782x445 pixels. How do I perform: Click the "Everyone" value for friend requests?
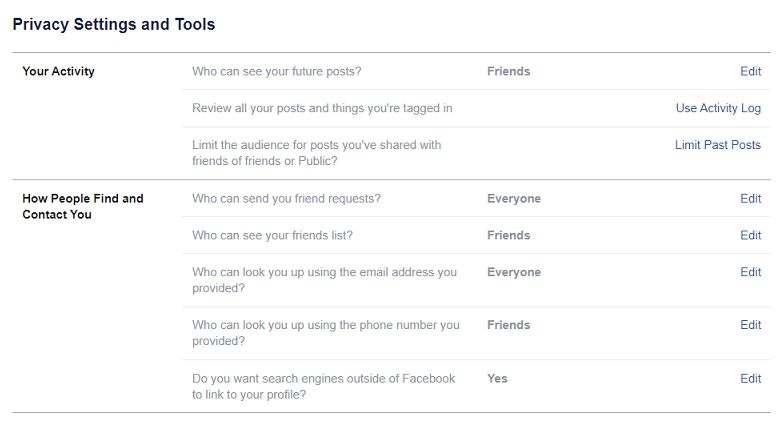click(x=514, y=198)
